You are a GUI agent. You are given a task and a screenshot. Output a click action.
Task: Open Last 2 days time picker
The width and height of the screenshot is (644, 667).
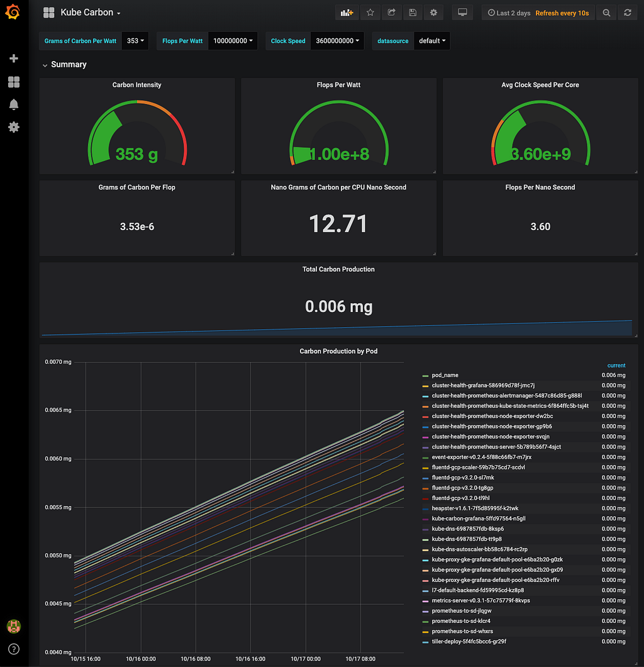[509, 13]
